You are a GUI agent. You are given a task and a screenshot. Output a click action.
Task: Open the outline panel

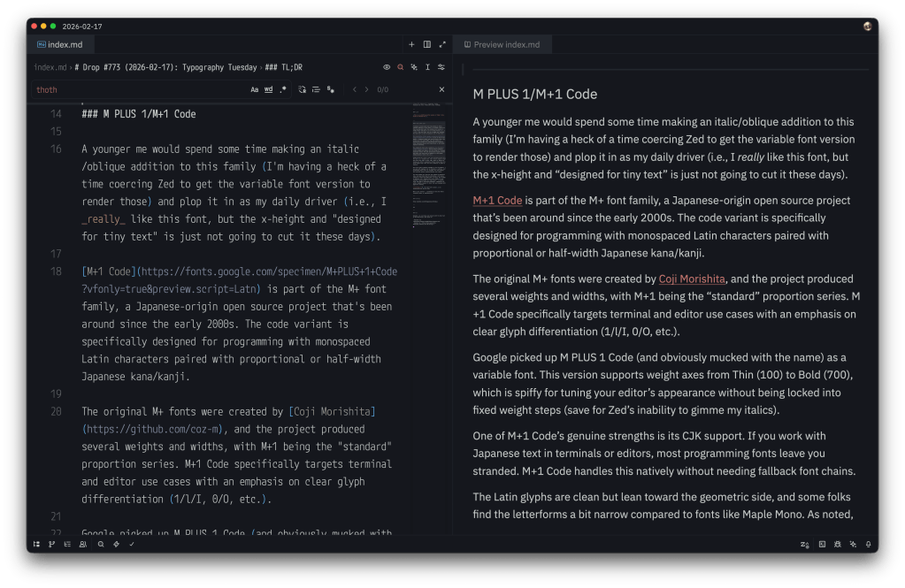coord(67,544)
